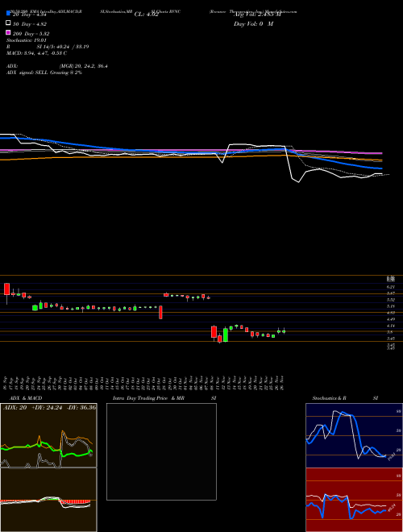Click the 'CL: 4.02' closing price label
This screenshot has height=532, width=403.
(x=147, y=15)
